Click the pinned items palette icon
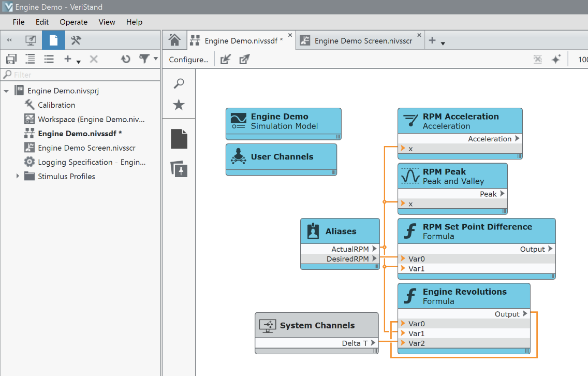Viewport: 588px width, 376px height. [179, 169]
